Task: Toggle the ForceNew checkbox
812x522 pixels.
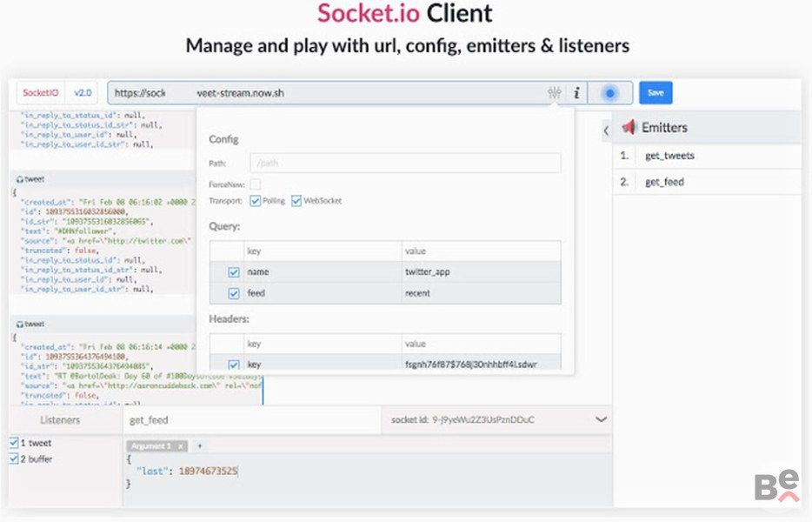Action: point(256,184)
